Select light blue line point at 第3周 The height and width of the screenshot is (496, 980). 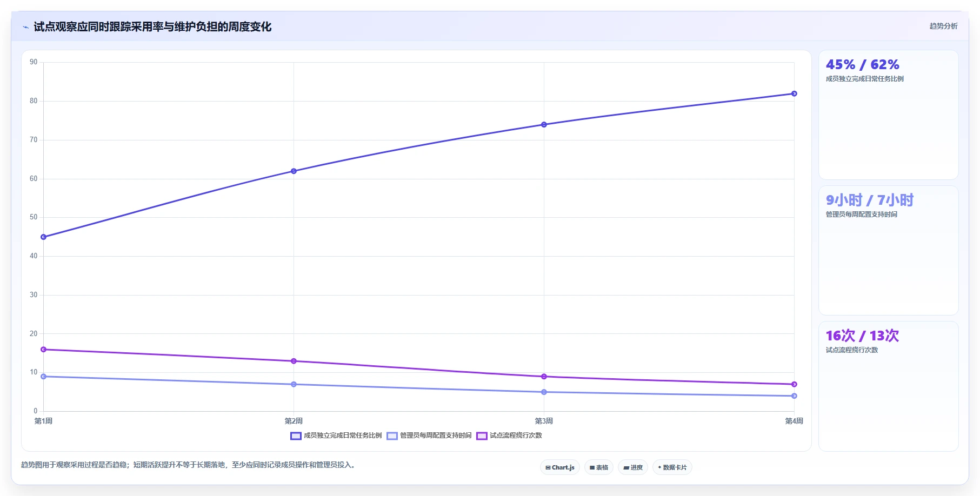pos(544,392)
